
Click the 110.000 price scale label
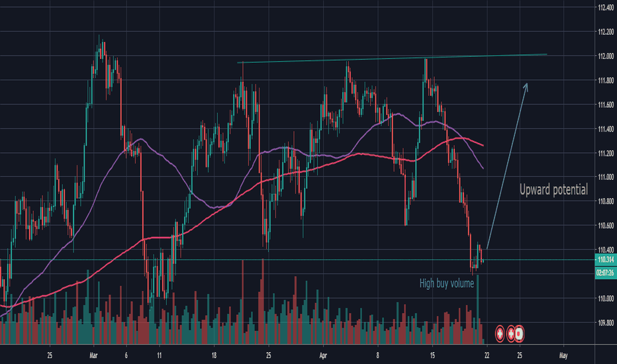(606, 298)
